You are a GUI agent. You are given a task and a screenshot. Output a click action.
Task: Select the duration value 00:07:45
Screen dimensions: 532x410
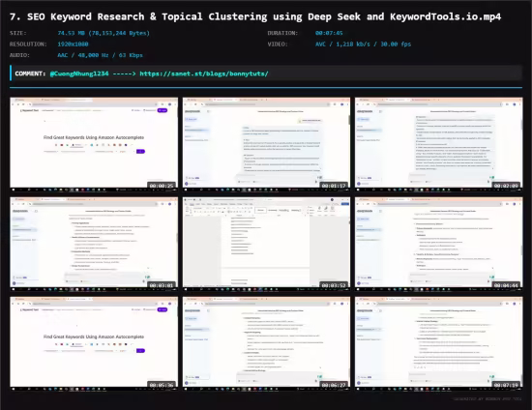[329, 33]
